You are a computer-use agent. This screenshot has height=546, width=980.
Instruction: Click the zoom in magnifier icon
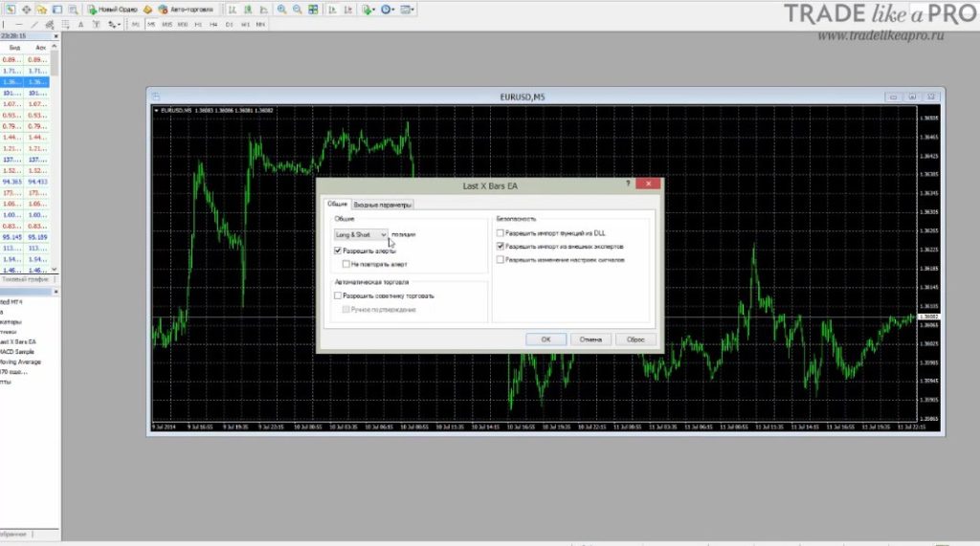click(x=281, y=10)
